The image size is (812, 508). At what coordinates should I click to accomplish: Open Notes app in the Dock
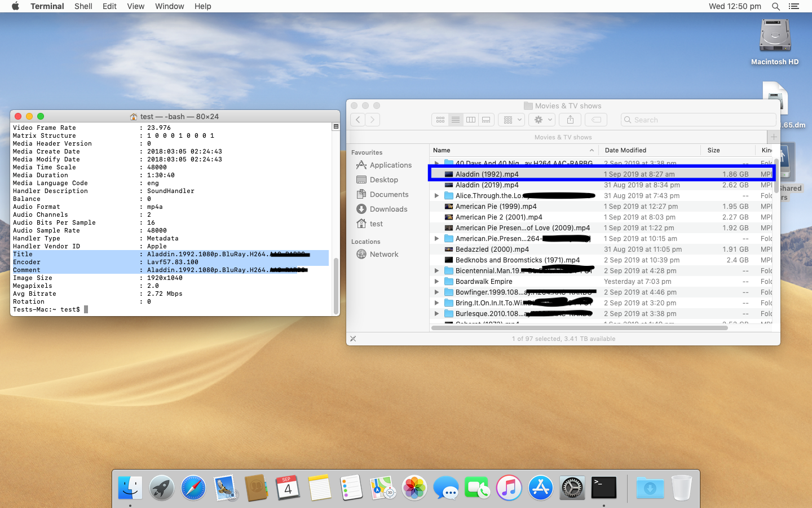click(x=320, y=488)
